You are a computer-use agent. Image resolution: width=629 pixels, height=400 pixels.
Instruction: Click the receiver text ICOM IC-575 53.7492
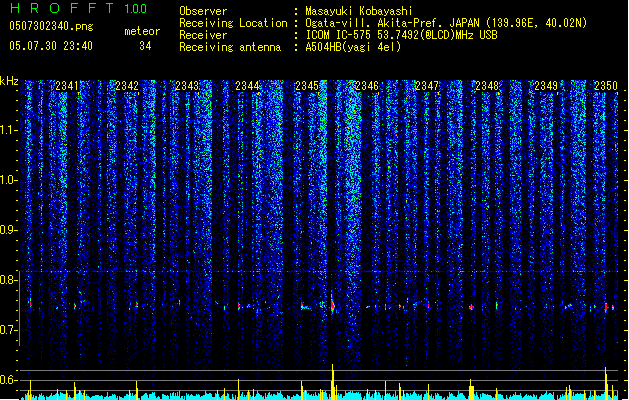pos(360,35)
